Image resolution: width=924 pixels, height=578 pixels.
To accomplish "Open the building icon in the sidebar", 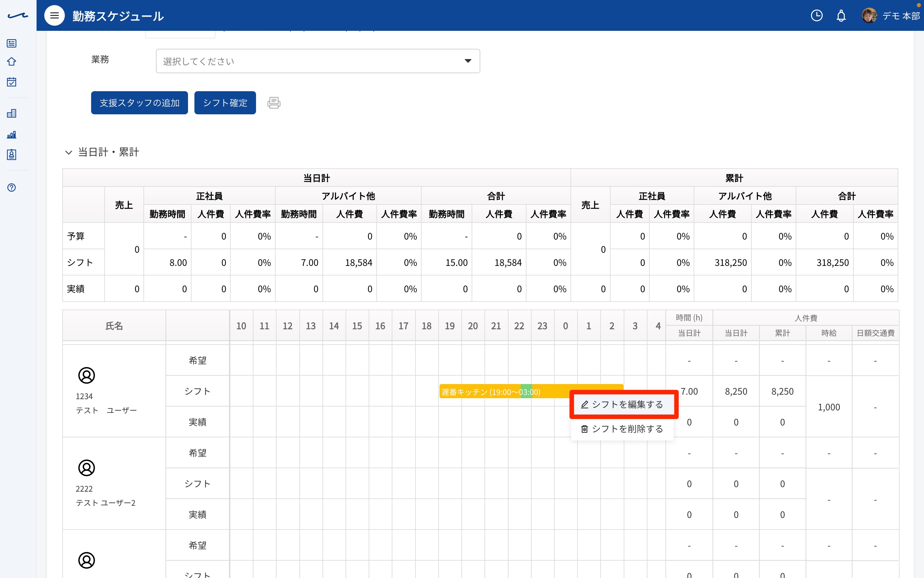I will tap(12, 113).
